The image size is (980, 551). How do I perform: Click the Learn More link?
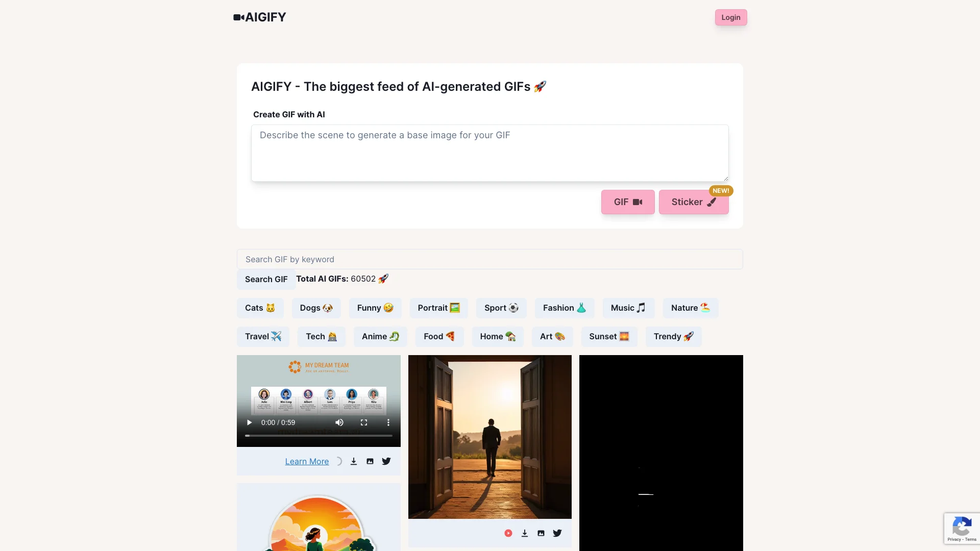point(307,461)
